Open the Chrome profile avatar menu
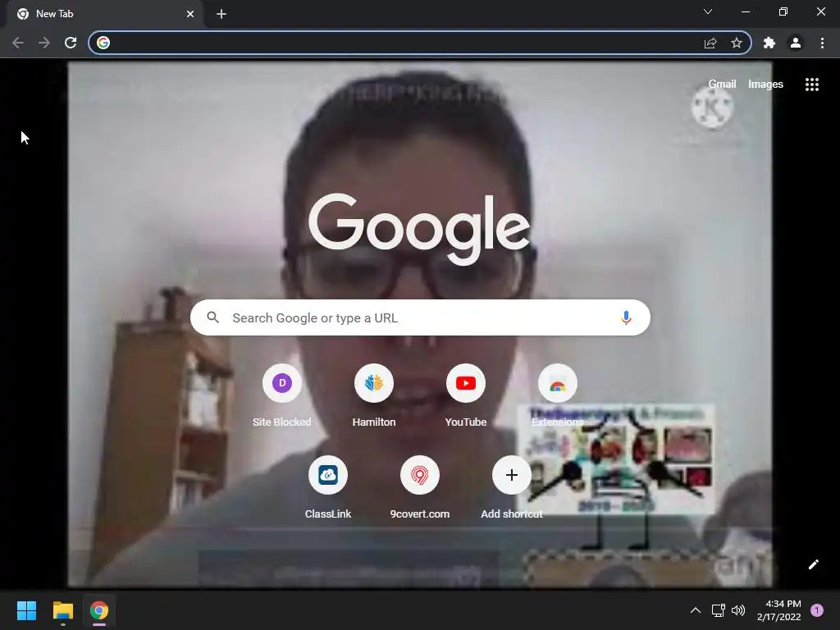Viewport: 840px width, 630px height. (796, 43)
